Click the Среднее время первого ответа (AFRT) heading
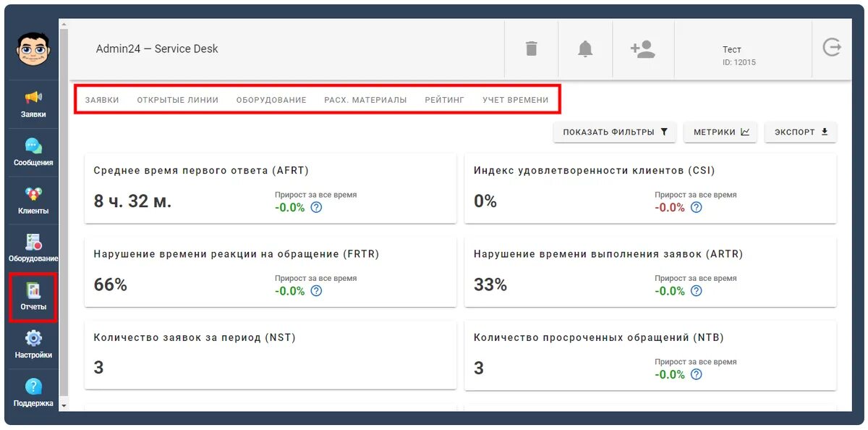868x430 pixels. coord(201,171)
